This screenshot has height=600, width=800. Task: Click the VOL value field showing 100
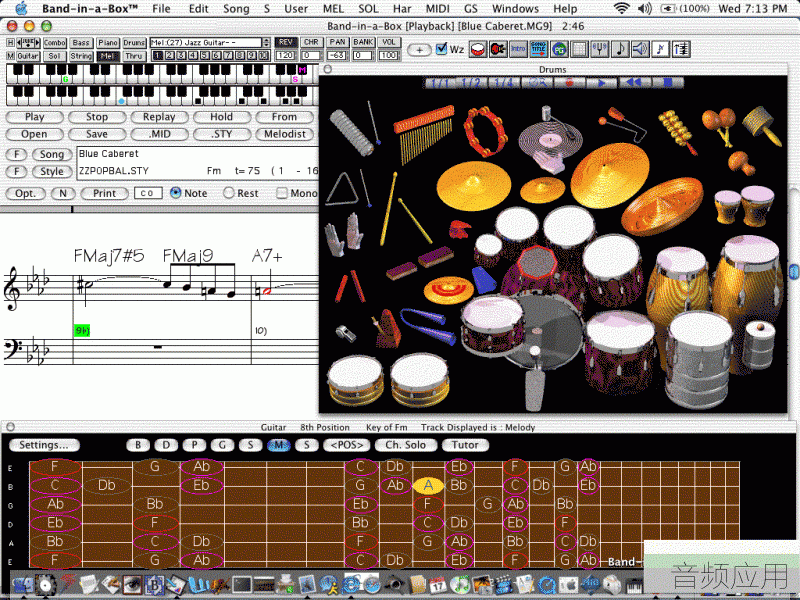[388, 55]
